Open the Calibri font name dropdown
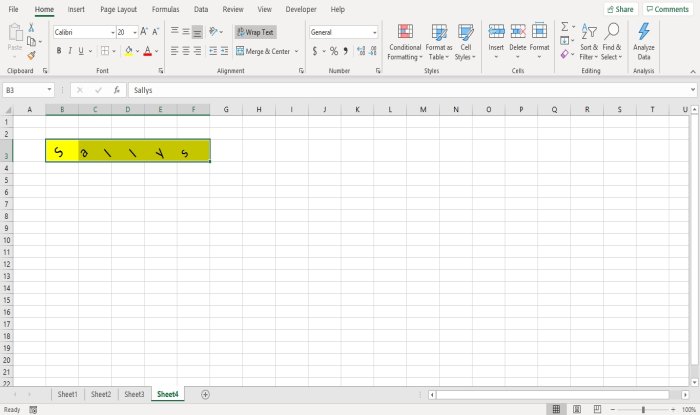700x415 pixels. pyautogui.click(x=112, y=32)
